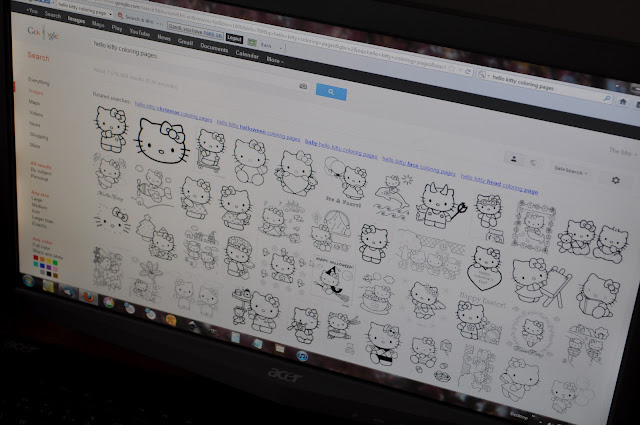Click the hello kitty face coloring pages link
Viewport: 640px width, 425px height.
click(x=418, y=166)
